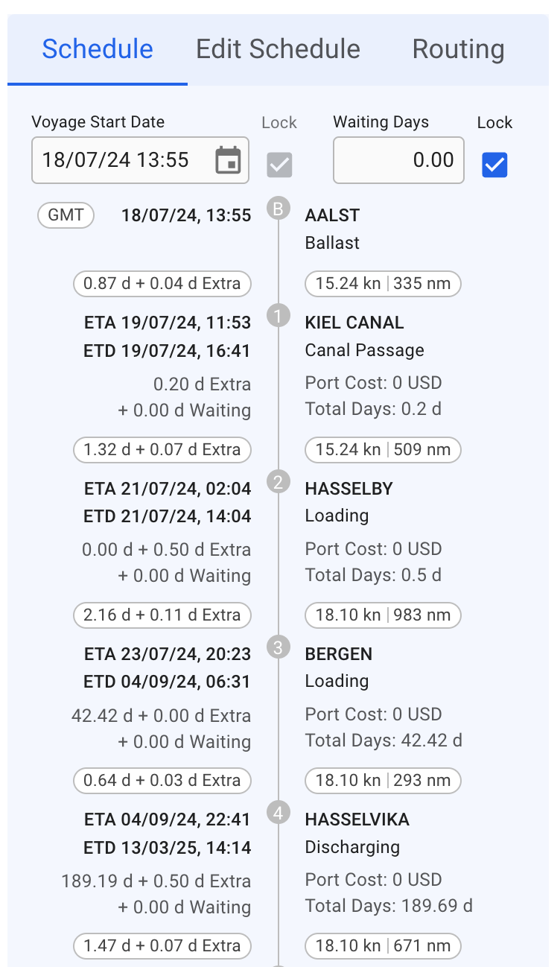Click the 15.24 kn | 335 nm leg pill
This screenshot has height=967, width=560.
(x=383, y=284)
